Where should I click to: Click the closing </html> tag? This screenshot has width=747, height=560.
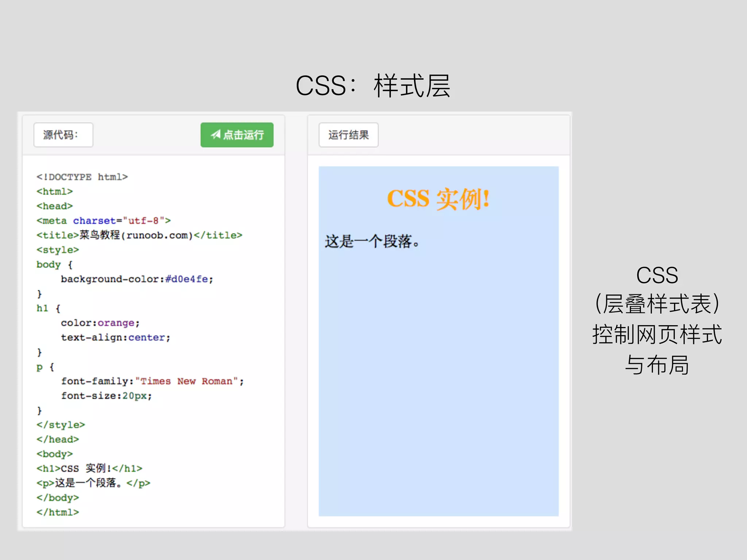coord(58,513)
